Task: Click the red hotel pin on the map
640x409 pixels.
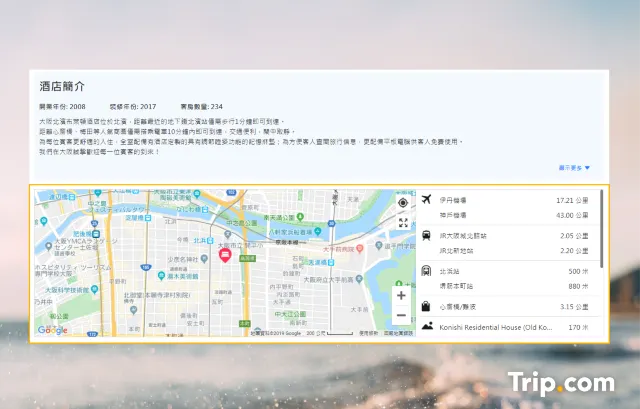Action: point(225,255)
